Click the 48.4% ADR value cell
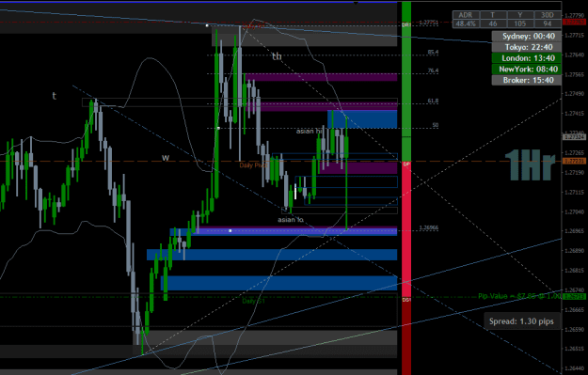Screen dimensions: 588x375 click(x=466, y=23)
